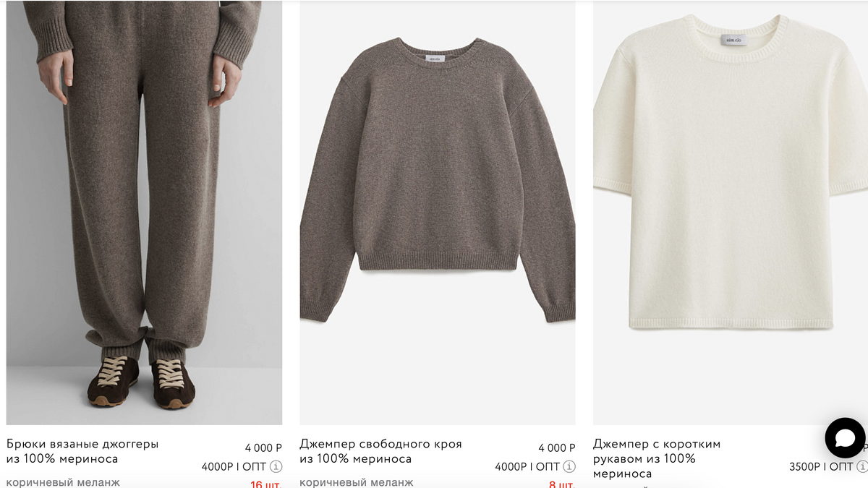Select 'коричневый меланж' color under loose jumper
This screenshot has height=488, width=868.
[357, 482]
